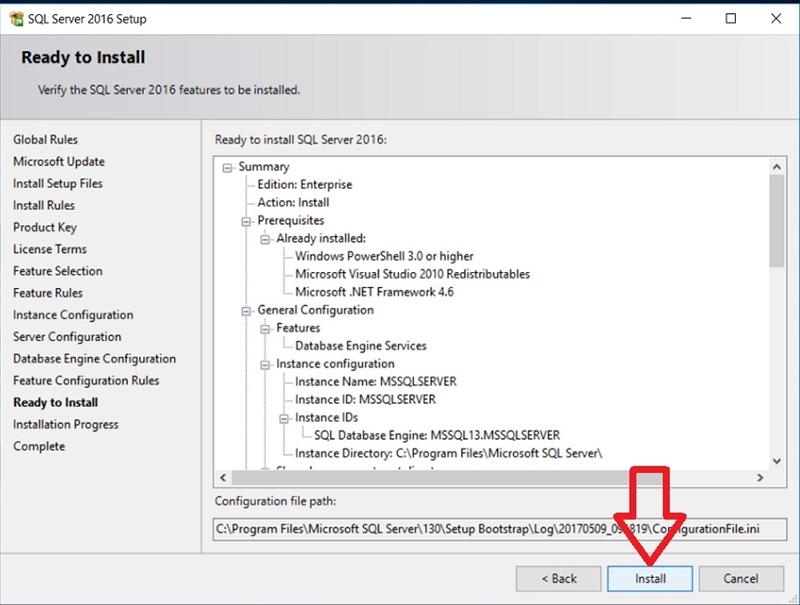This screenshot has height=605, width=800.
Task: Collapse the Prerequisites tree node
Action: coord(248,221)
